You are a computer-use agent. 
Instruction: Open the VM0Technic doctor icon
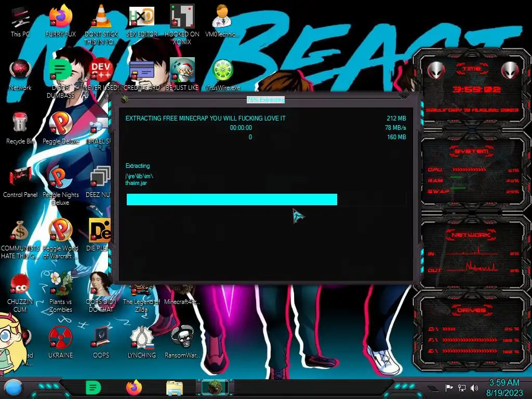coord(222,20)
